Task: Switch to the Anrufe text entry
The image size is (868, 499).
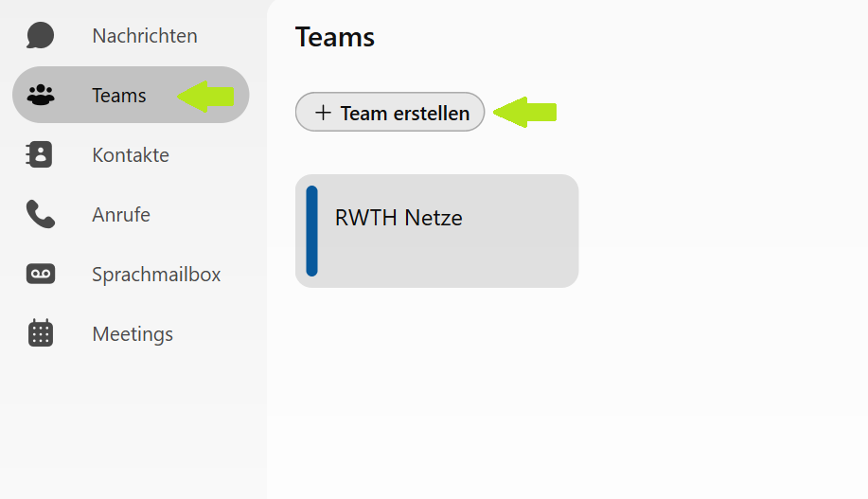Action: 121,215
